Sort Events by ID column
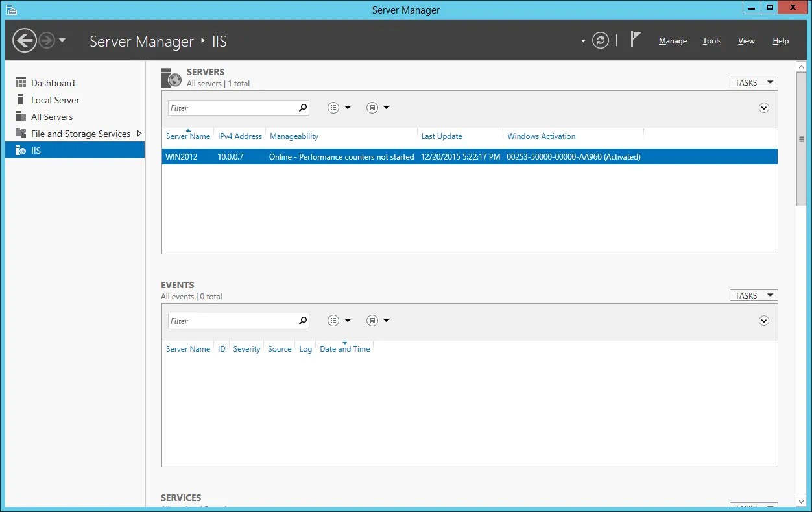Viewport: 812px width, 512px height. point(222,349)
